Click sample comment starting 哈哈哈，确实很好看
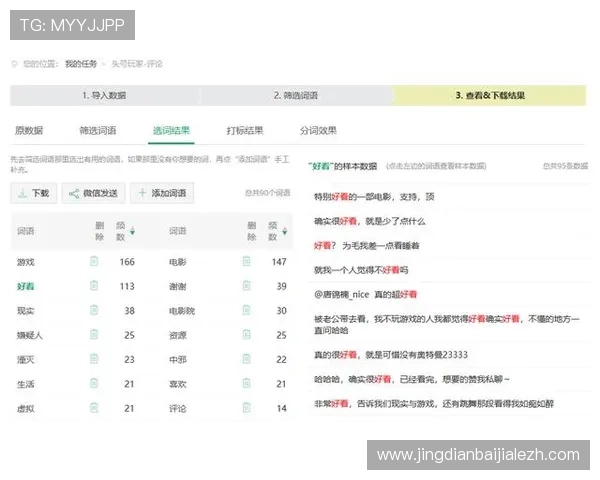The height and width of the screenshot is (480, 600). pyautogui.click(x=412, y=379)
